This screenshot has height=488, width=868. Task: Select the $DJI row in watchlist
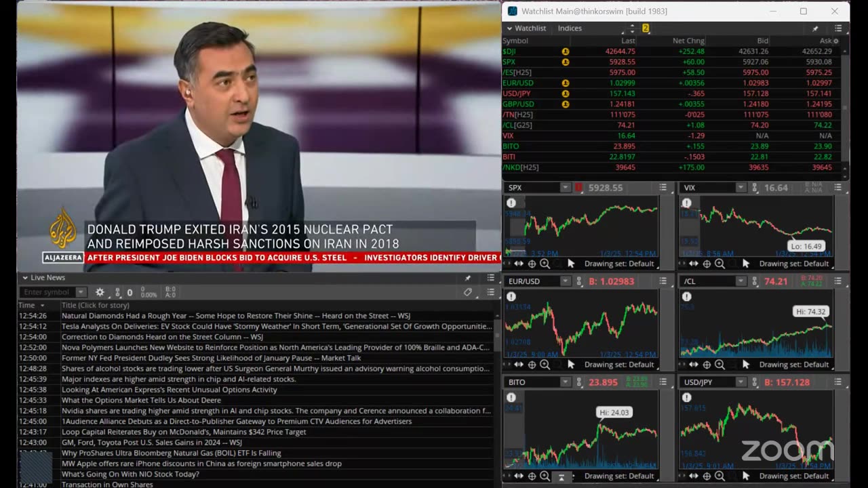tap(671, 52)
